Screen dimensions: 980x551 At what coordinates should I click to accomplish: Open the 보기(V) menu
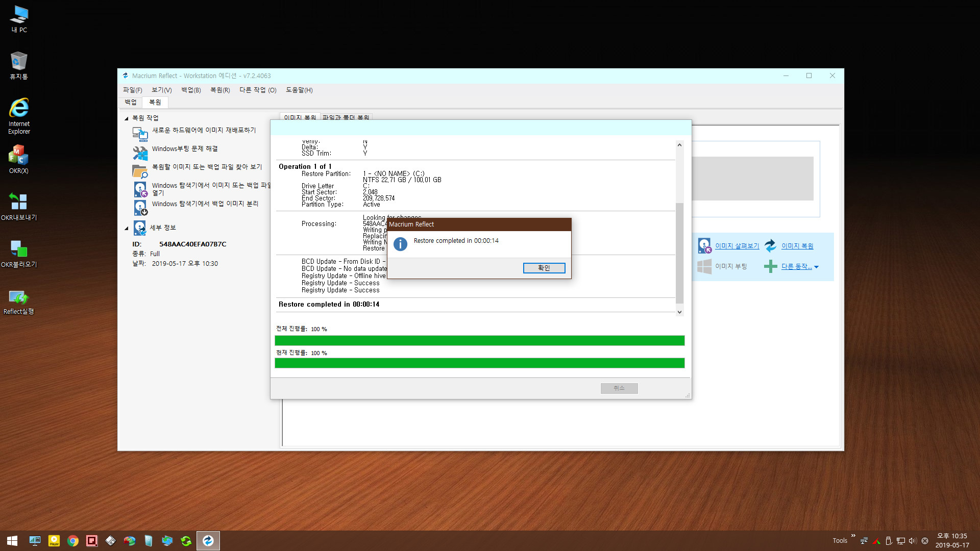pyautogui.click(x=161, y=90)
